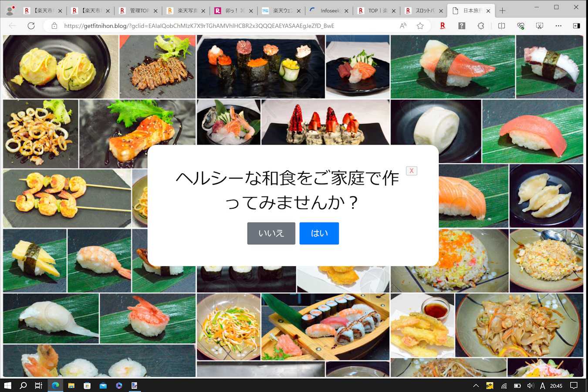Click the disabled back arrow button
The width and height of the screenshot is (588, 392).
[12, 26]
